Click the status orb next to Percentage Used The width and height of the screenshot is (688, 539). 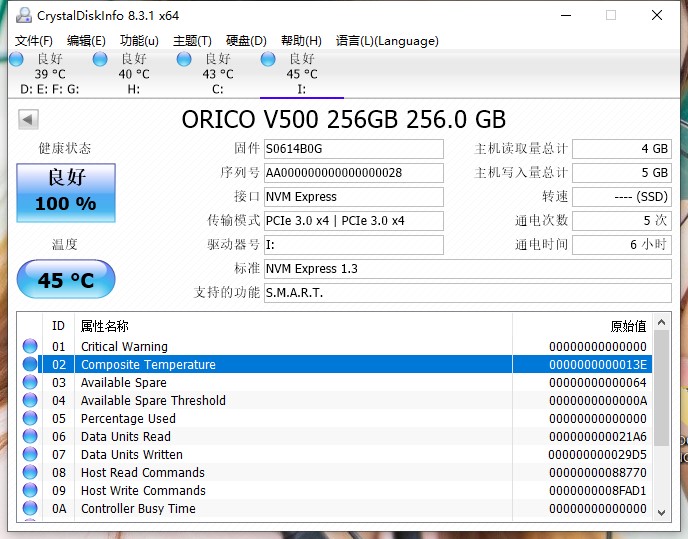coord(30,419)
